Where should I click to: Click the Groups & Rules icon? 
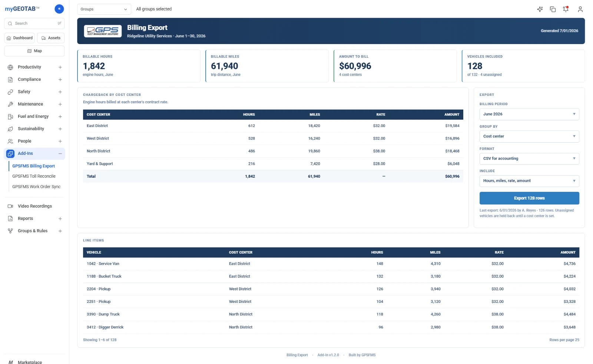(x=10, y=231)
